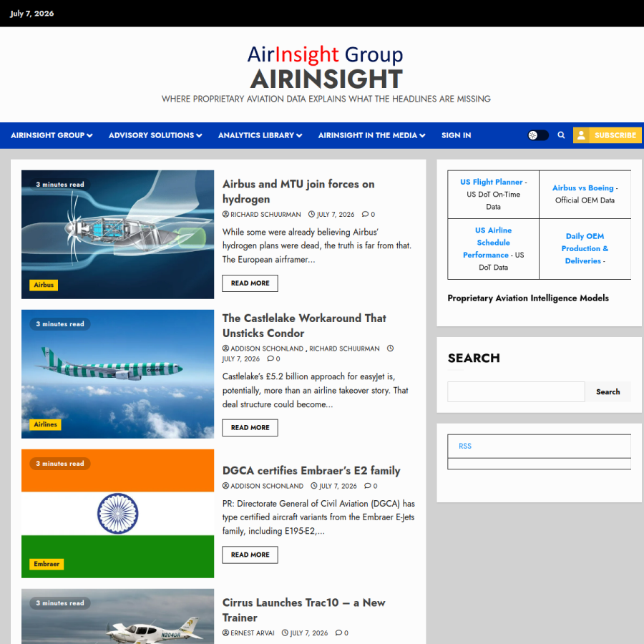
Task: Expand the Advisory Solutions menu chevron
Action: [199, 135]
